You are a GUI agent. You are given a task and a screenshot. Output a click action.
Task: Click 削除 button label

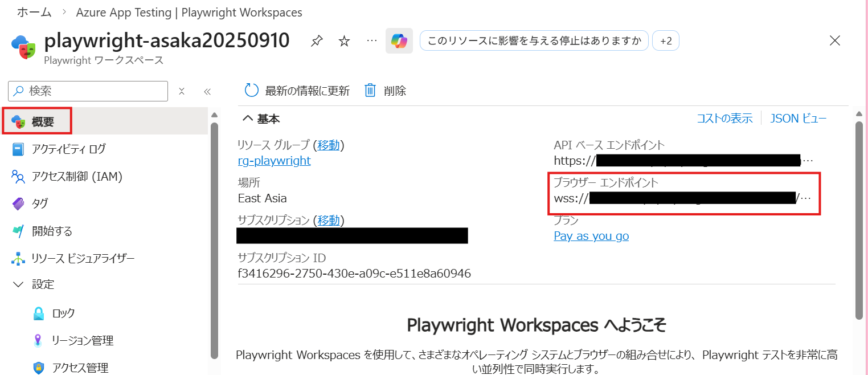click(395, 91)
